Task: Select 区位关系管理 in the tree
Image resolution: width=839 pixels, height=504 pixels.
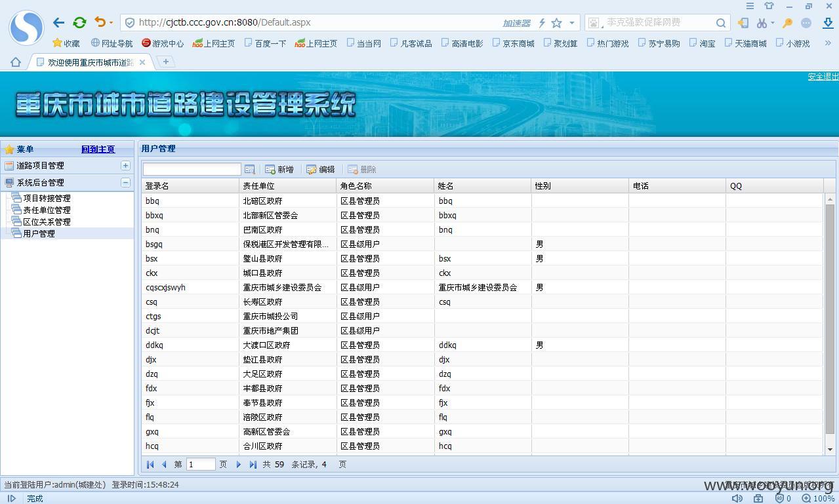Action: click(x=47, y=222)
